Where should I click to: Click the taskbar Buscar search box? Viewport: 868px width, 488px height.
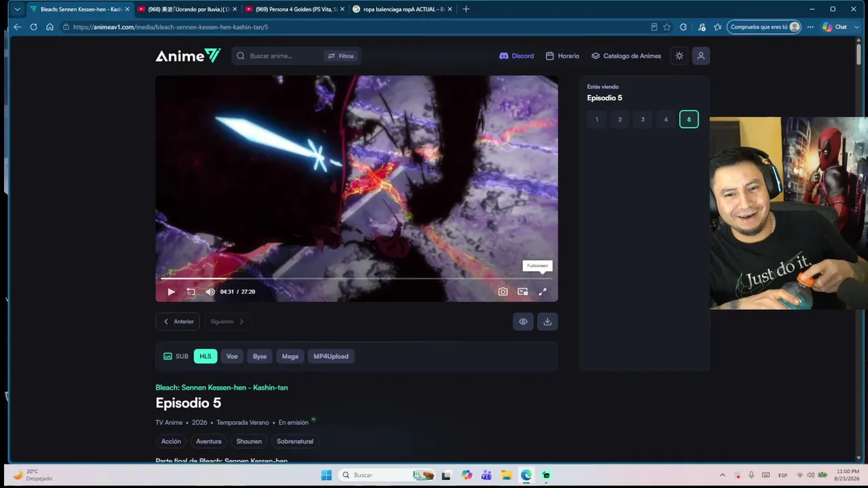click(388, 475)
